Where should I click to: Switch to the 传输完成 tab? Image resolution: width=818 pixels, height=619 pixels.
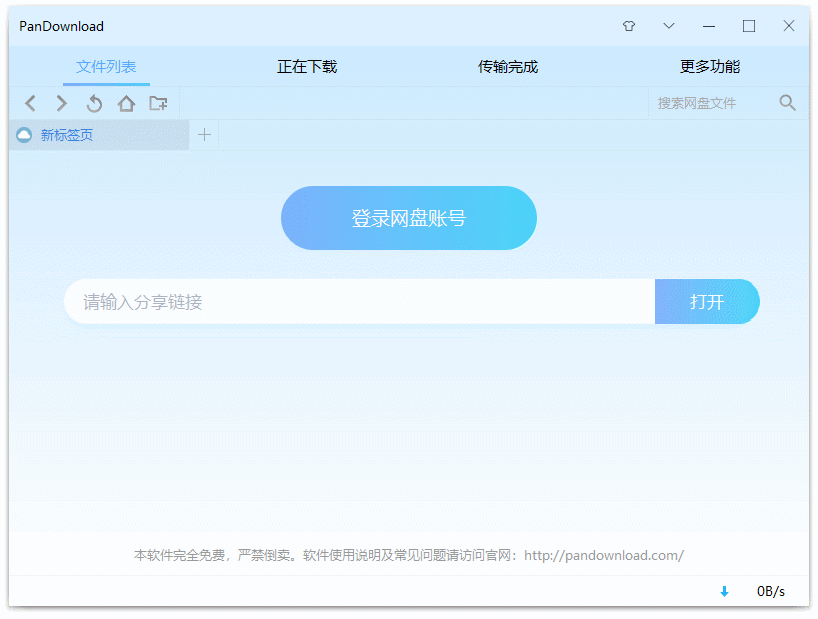tap(507, 66)
